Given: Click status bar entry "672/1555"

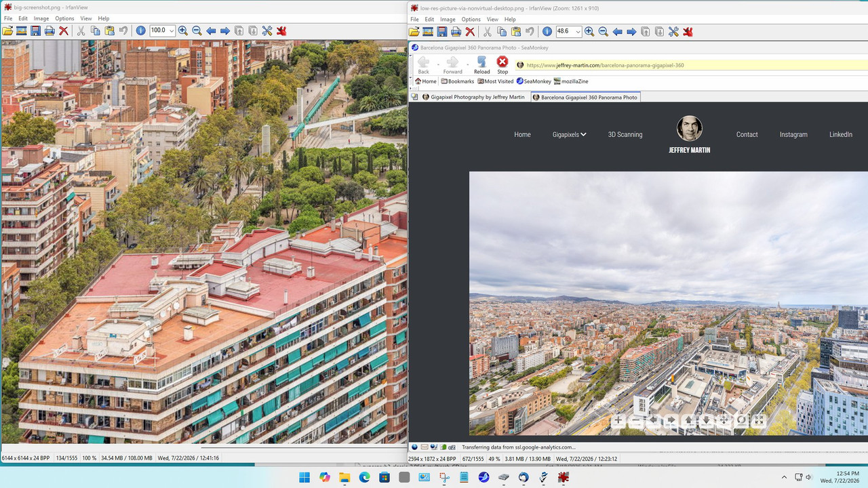Looking at the screenshot, I should pos(473,459).
